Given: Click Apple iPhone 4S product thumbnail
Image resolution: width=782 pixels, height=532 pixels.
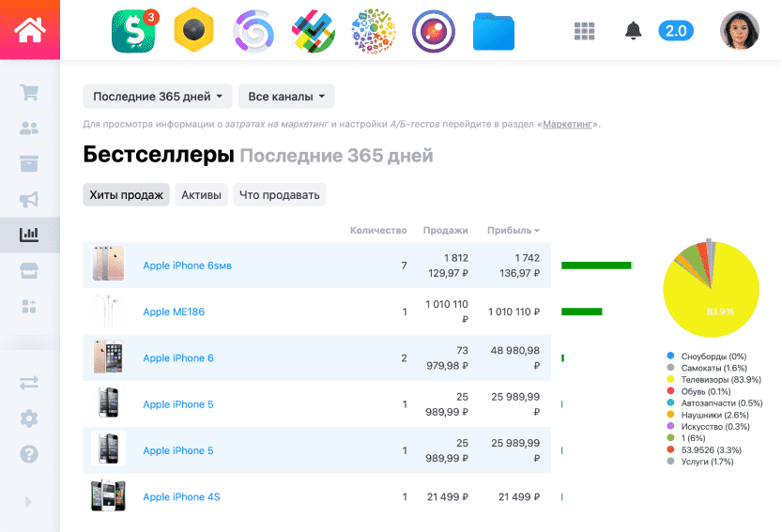Looking at the screenshot, I should coord(108,495).
